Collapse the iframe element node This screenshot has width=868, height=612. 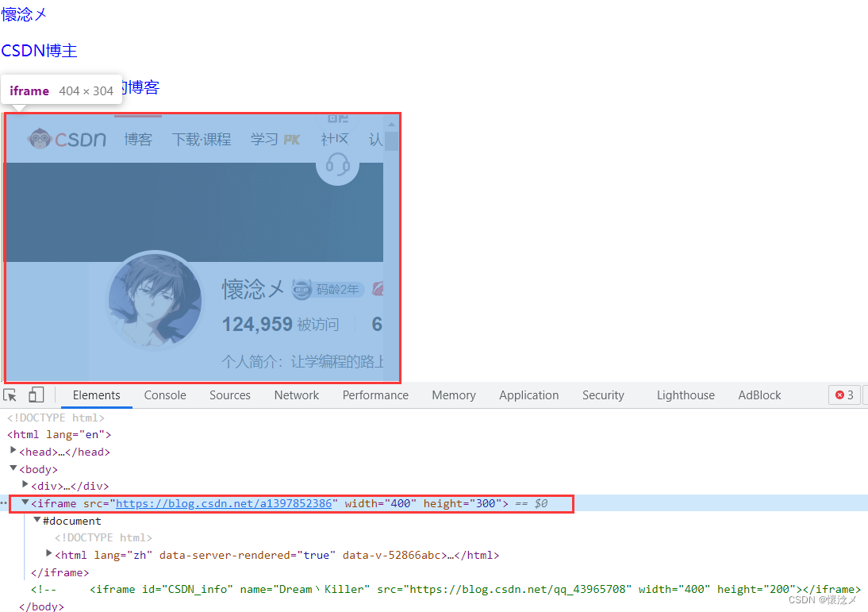[x=25, y=503]
